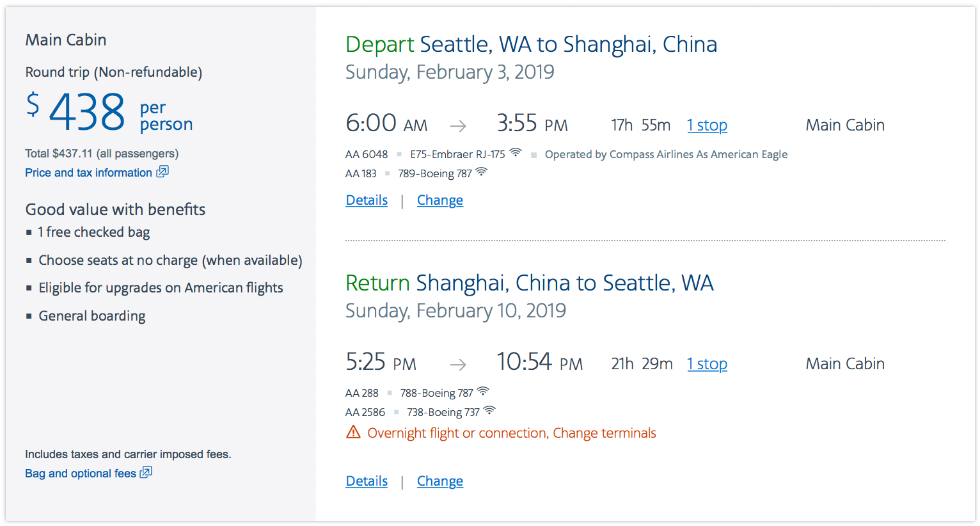The height and width of the screenshot is (526, 980).
Task: Open the Bag and optional fees link
Action: [x=81, y=474]
